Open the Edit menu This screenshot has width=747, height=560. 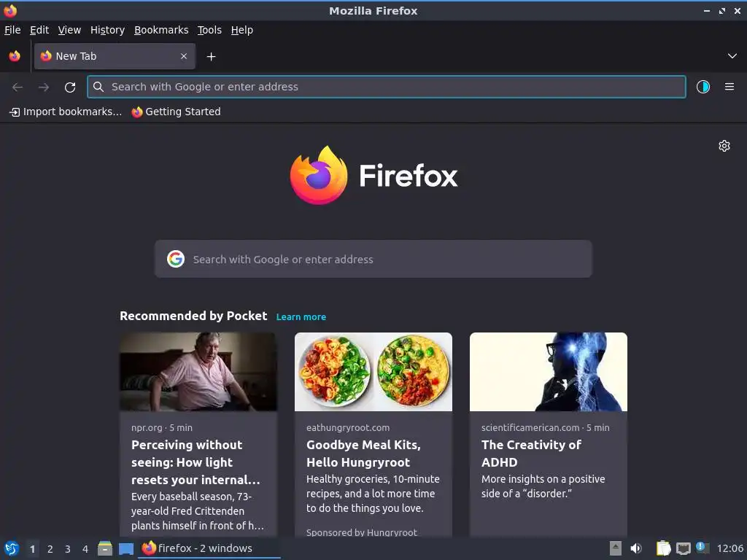[x=39, y=30]
